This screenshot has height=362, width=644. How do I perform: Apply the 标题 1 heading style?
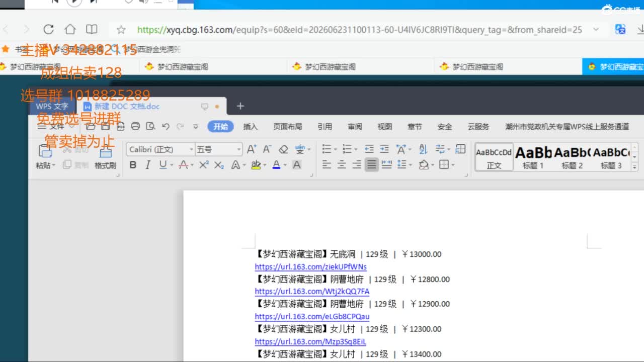533,157
